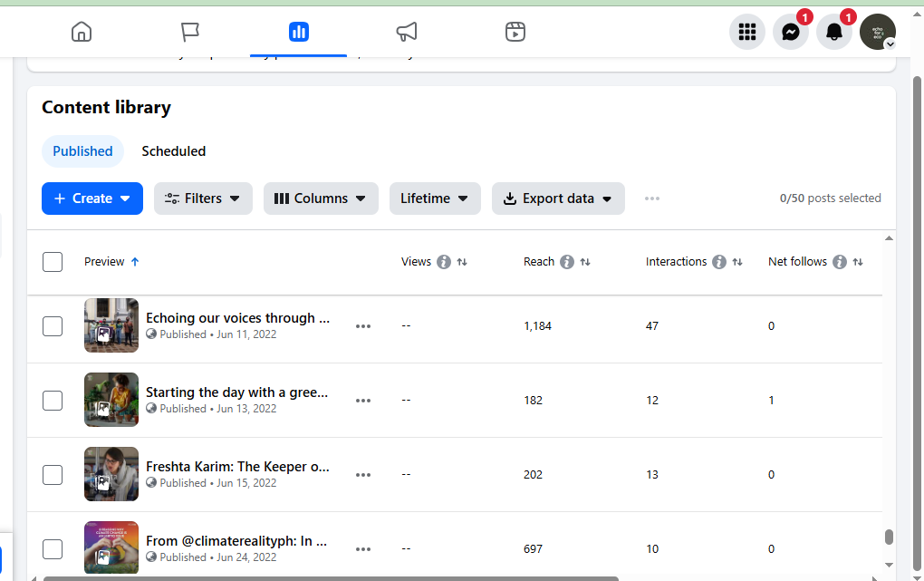Open the notifications bell
The image size is (924, 581).
(833, 33)
